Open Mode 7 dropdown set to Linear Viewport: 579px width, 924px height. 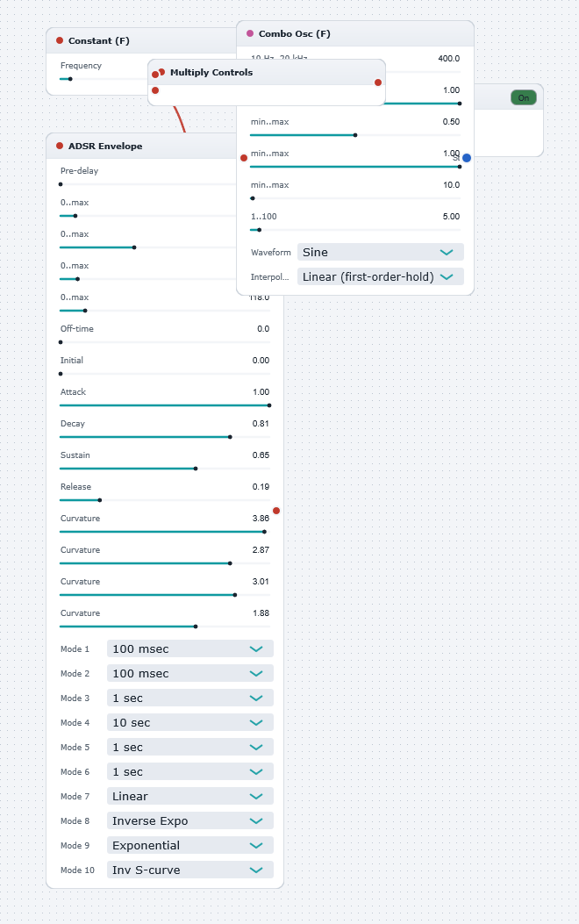(189, 796)
